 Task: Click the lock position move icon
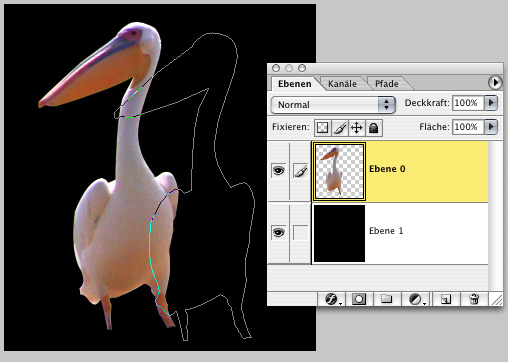coord(357,128)
